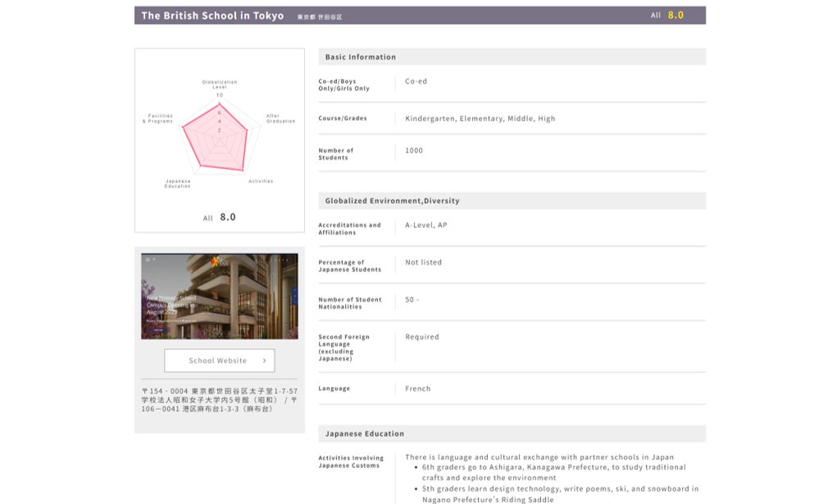The width and height of the screenshot is (837, 504).
Task: Click the radar chart pentagon graphic
Action: pos(216,138)
